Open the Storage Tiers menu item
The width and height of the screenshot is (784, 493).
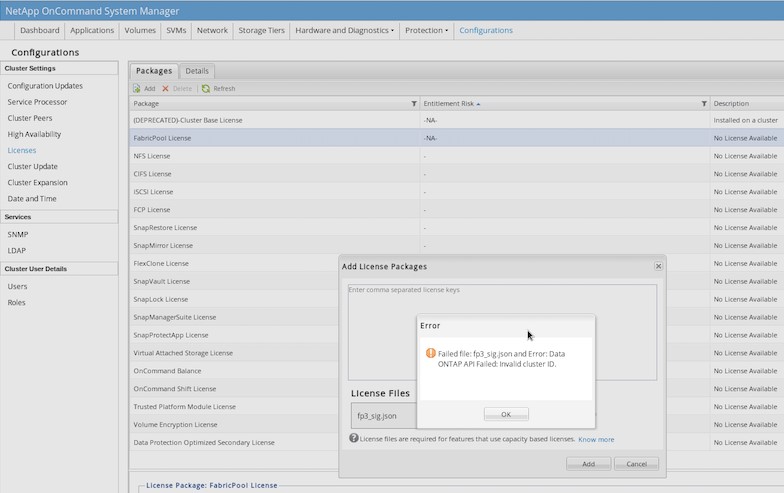261,31
